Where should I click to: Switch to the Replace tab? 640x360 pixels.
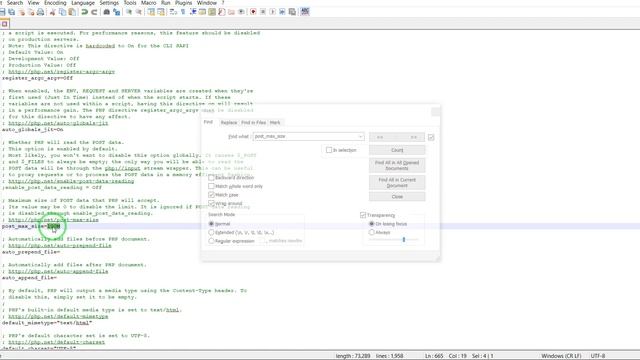tap(229, 122)
